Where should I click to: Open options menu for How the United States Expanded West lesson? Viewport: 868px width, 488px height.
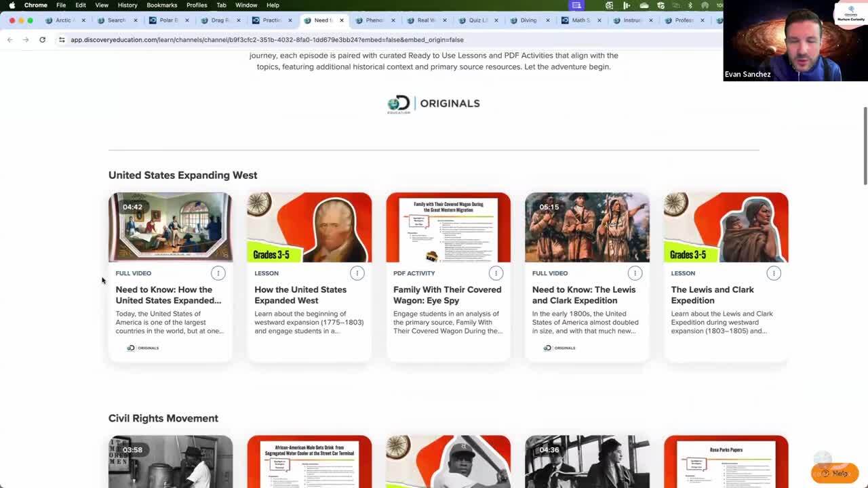(357, 273)
